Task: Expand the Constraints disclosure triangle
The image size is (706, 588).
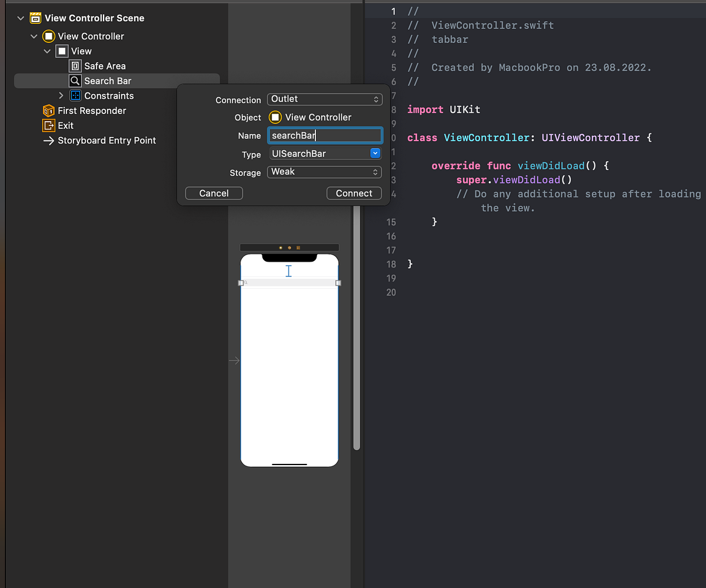Action: (x=61, y=95)
